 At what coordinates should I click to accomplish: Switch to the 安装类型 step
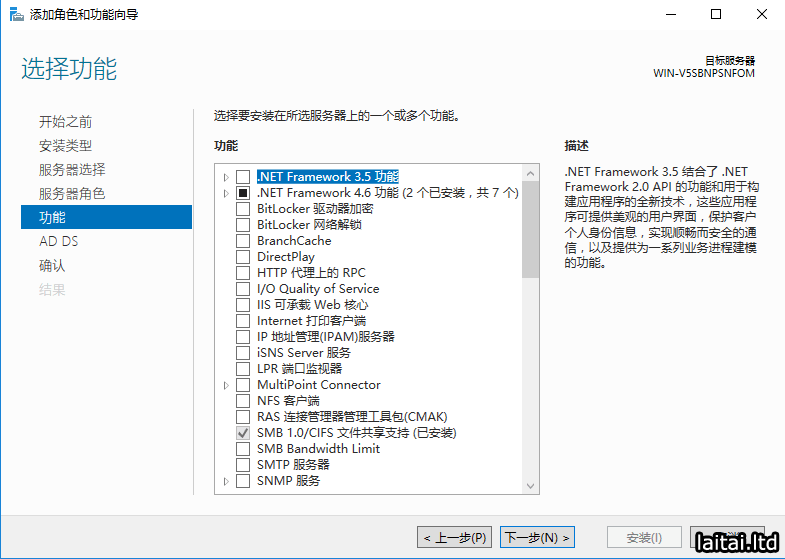point(66,145)
